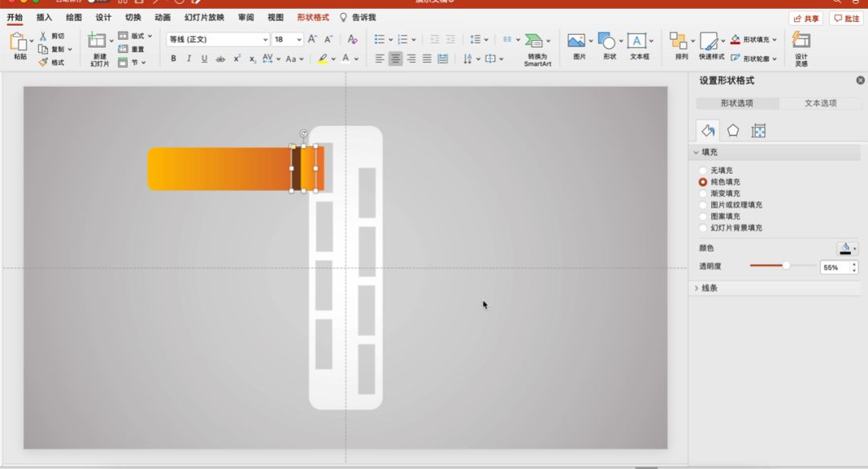The width and height of the screenshot is (868, 469).
Task: Align text left
Action: point(379,58)
